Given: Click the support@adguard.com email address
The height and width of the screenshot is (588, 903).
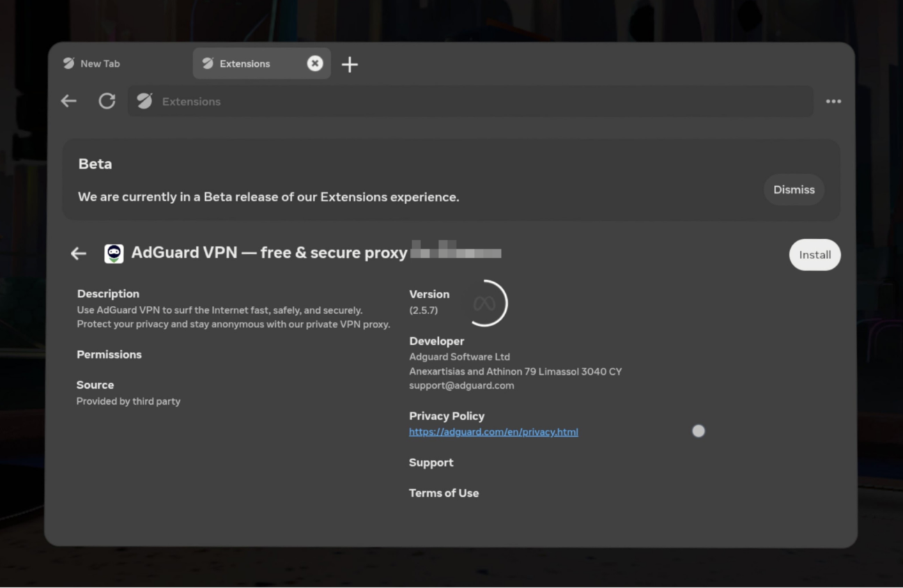Looking at the screenshot, I should pyautogui.click(x=461, y=385).
